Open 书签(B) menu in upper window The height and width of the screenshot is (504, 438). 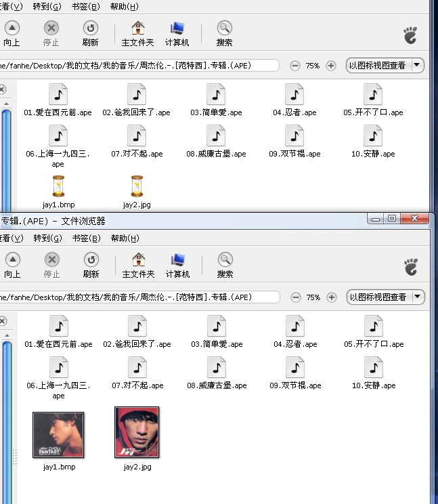[86, 6]
